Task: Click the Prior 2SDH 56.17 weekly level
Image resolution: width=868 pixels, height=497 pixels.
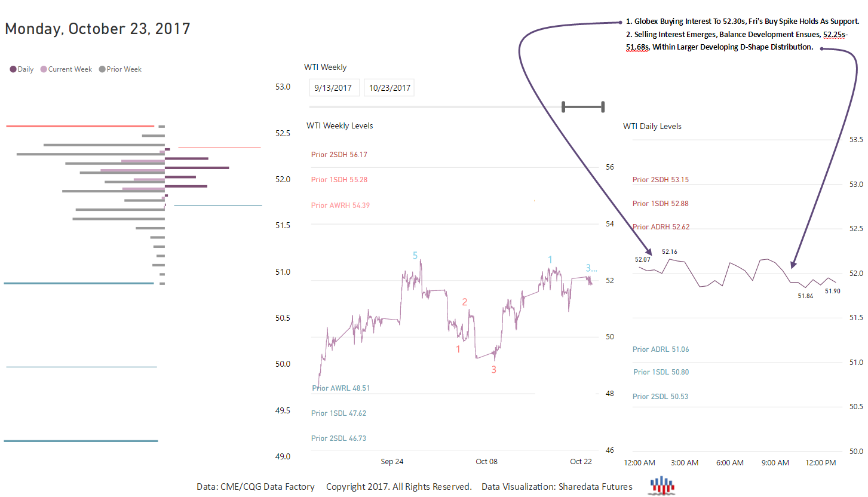Action: [339, 155]
